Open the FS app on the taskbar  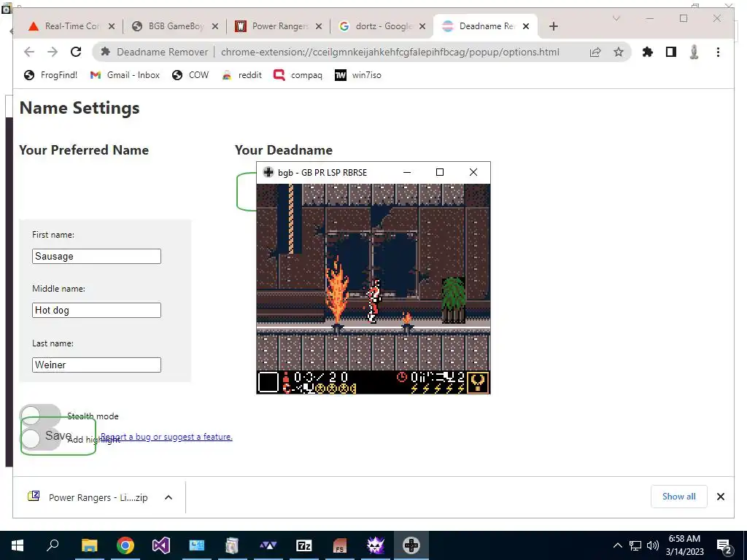pyautogui.click(x=340, y=545)
